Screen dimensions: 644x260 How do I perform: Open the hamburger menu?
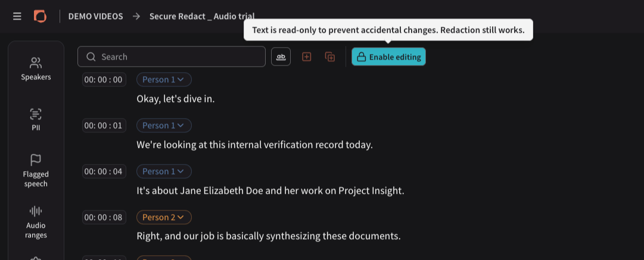(17, 17)
